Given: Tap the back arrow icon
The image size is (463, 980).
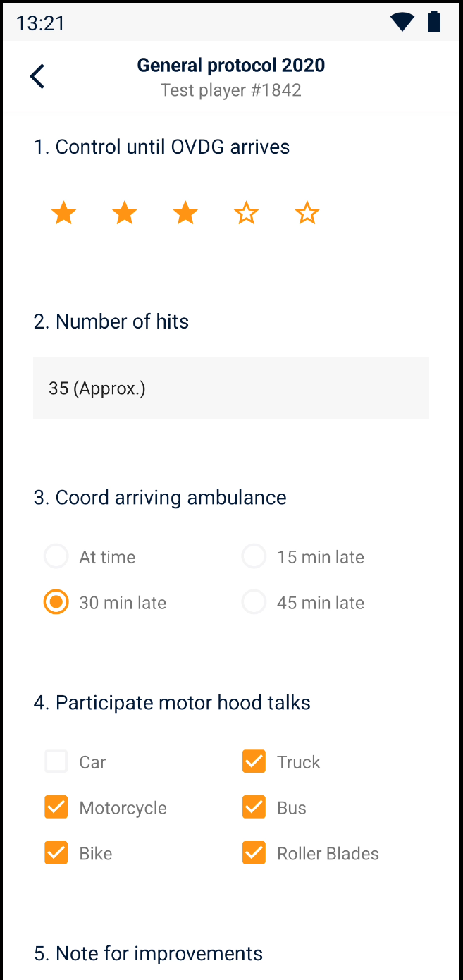Looking at the screenshot, I should click(x=37, y=76).
